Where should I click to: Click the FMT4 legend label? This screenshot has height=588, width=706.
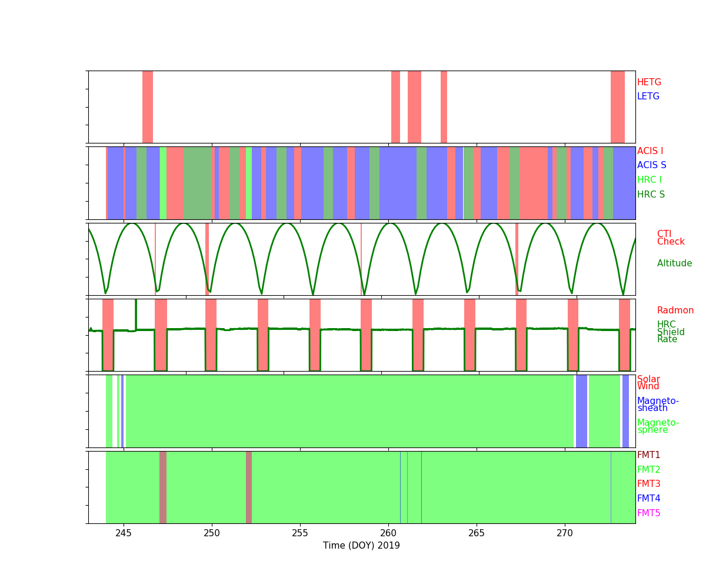point(649,499)
